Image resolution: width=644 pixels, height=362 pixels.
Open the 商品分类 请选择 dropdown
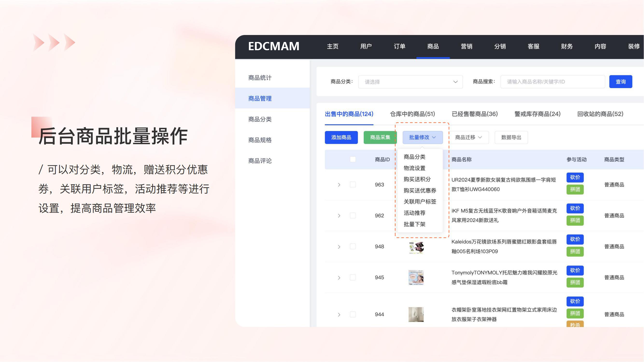point(410,82)
